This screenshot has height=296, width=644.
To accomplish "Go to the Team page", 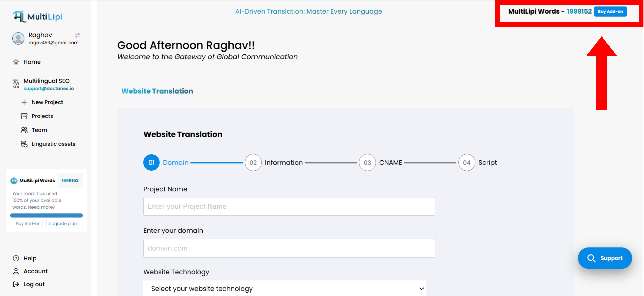I will pos(39,130).
